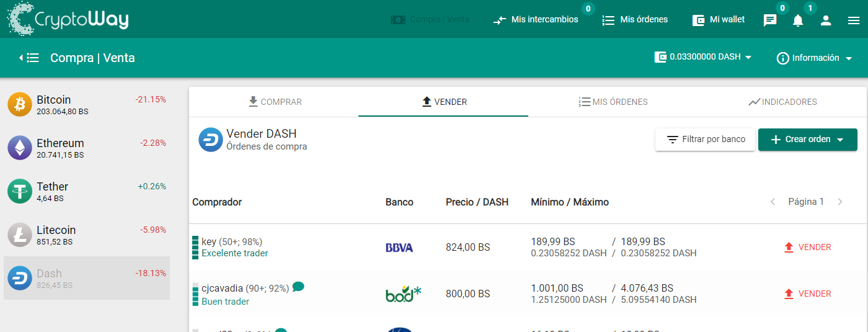This screenshot has height=332, width=868.
Task: Switch to the COMPRAR tab
Action: point(275,102)
